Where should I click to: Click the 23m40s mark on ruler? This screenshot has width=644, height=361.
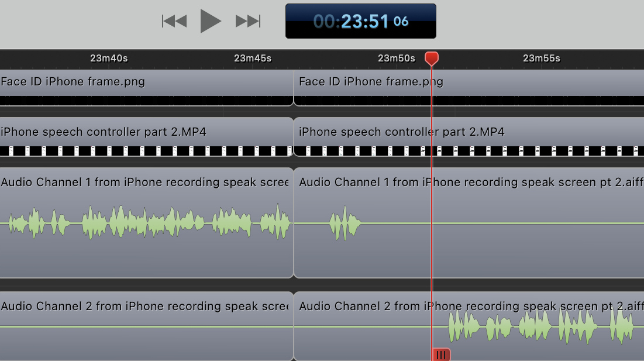[x=109, y=59]
